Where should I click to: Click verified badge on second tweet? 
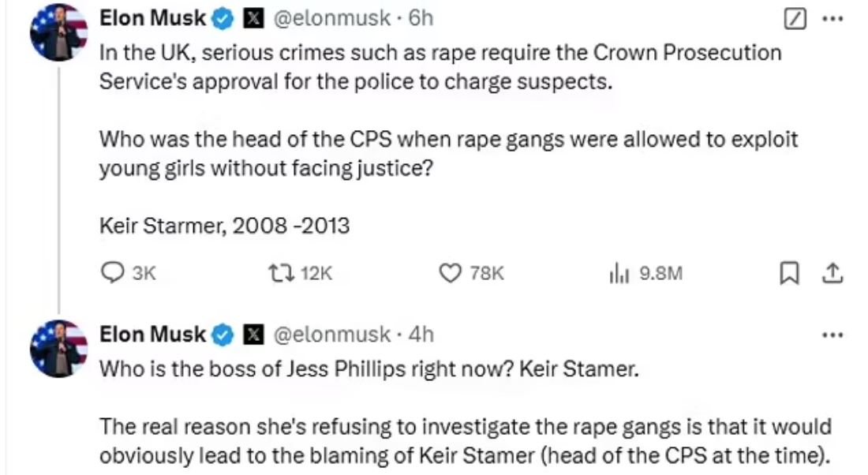[x=223, y=335]
